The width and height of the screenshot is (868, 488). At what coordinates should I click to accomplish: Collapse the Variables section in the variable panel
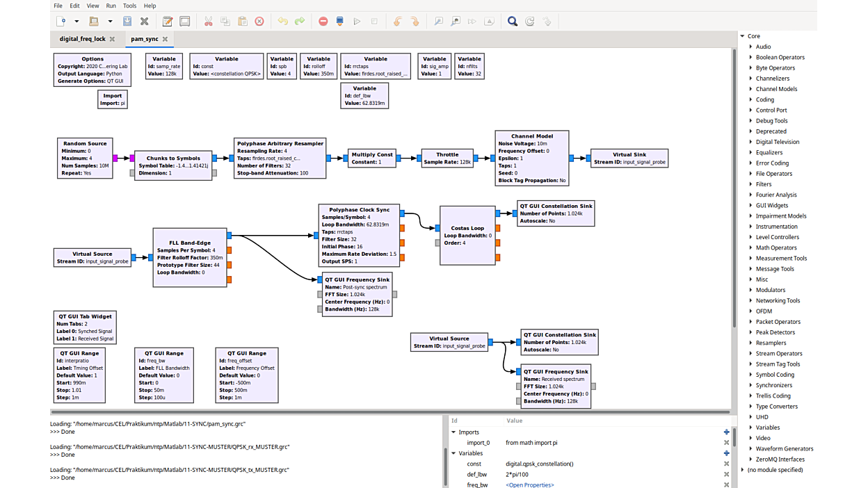(x=454, y=453)
